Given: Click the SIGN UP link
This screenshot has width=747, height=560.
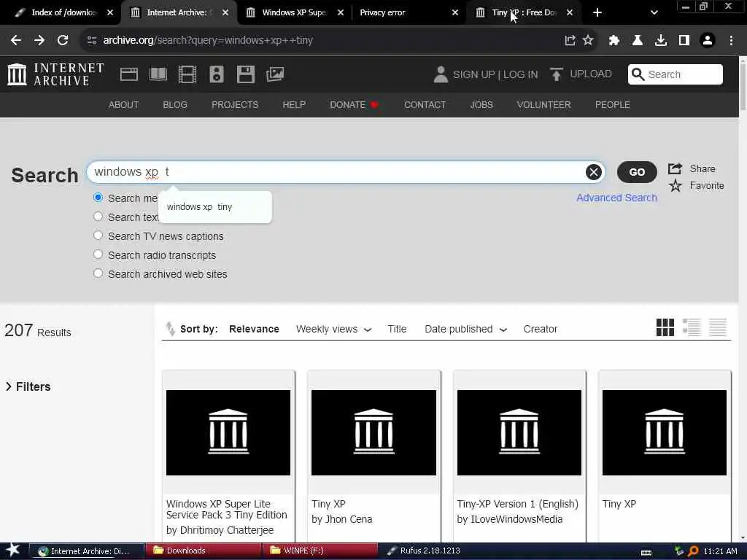Looking at the screenshot, I should (x=474, y=75).
